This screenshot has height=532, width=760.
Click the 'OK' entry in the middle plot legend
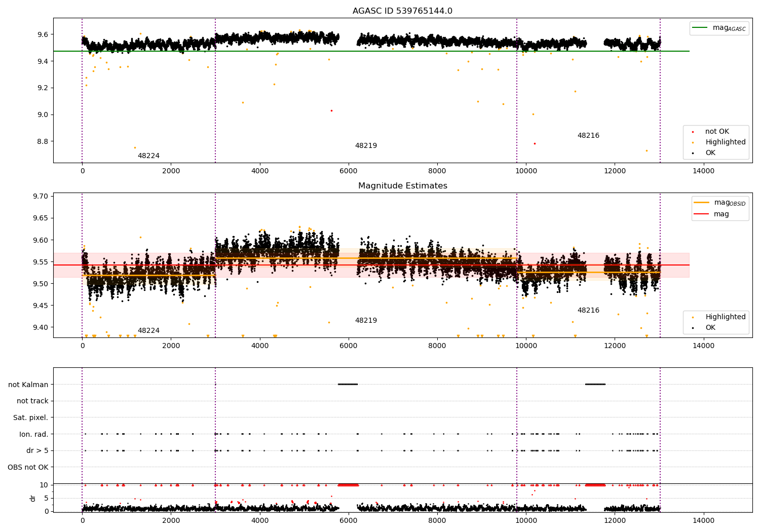(710, 328)
